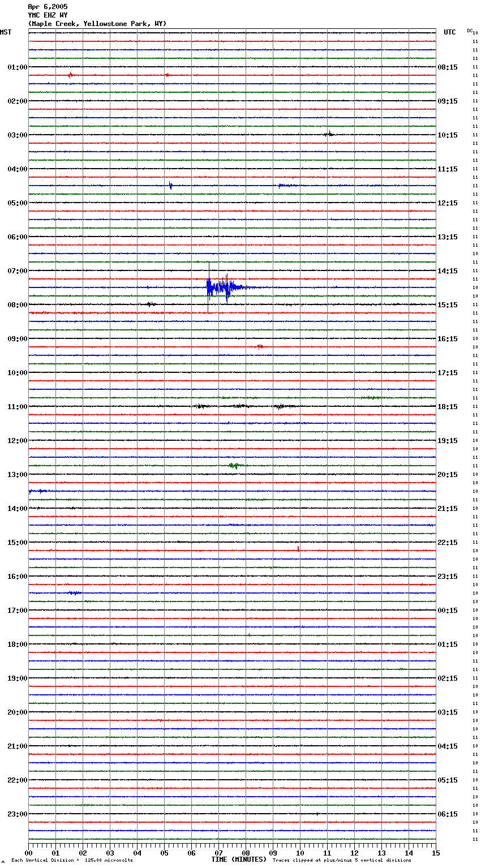The image size is (481, 868).
Task: Select the '15:00' MST hour label
Action: (x=18, y=543)
